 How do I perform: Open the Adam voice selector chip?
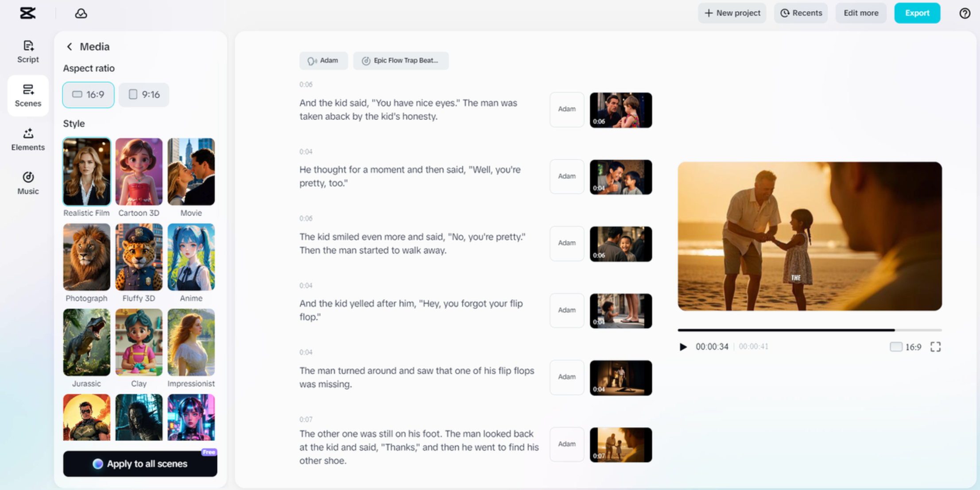[323, 61]
